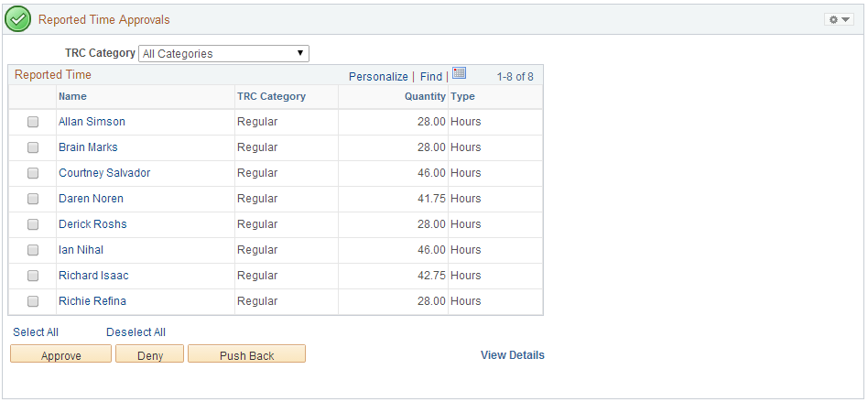
Task: Mark the Ian Nihal checkbox
Action: pos(33,250)
